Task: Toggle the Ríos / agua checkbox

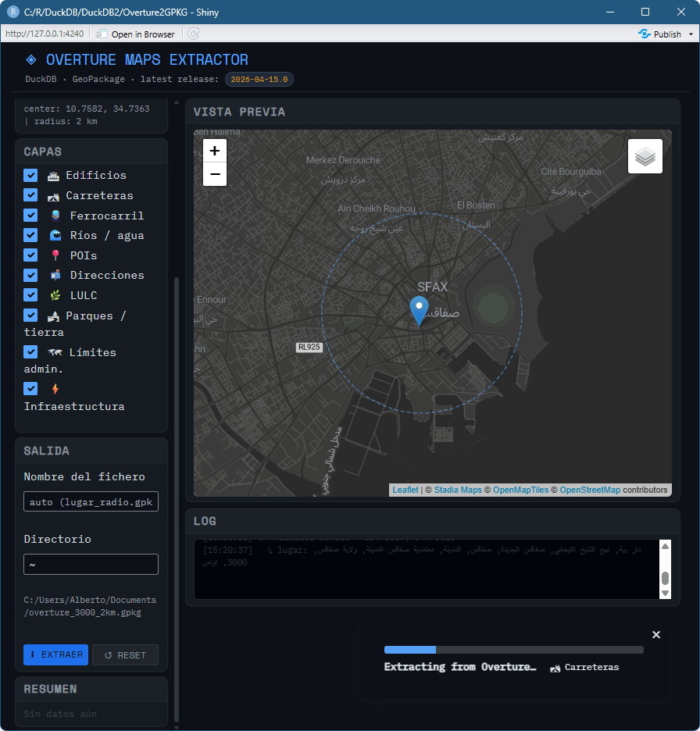Action: (30, 234)
